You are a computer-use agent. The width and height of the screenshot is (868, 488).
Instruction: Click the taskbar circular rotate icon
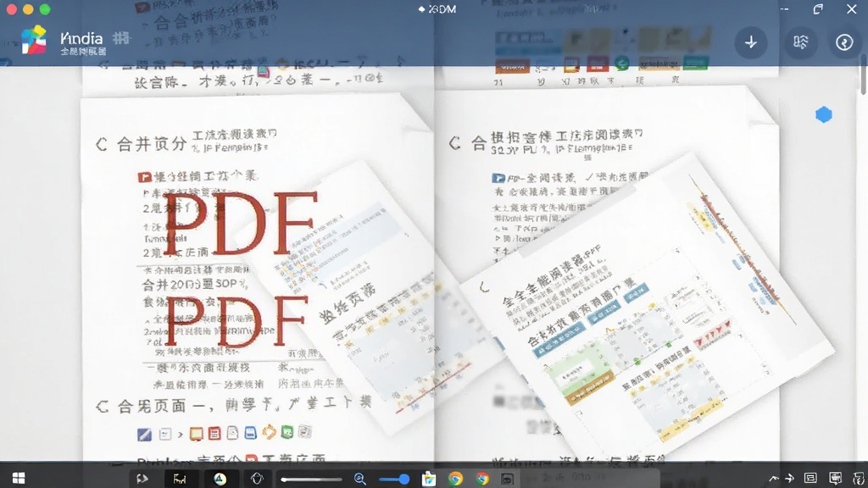(257, 479)
